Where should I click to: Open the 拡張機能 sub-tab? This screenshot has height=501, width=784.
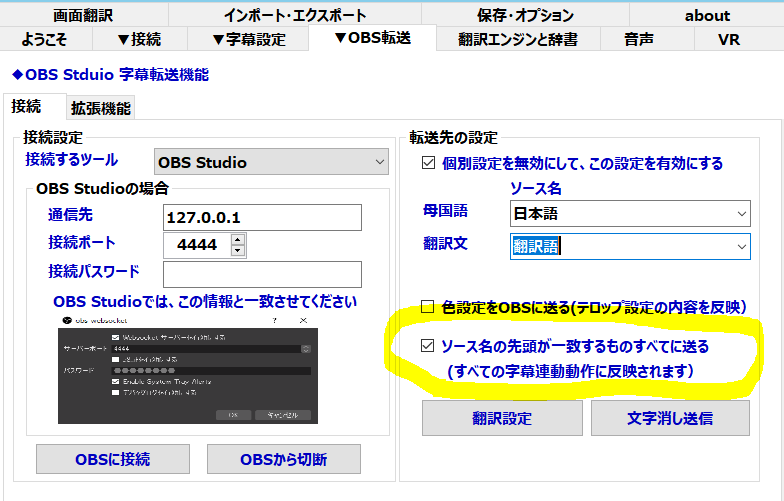tap(100, 108)
